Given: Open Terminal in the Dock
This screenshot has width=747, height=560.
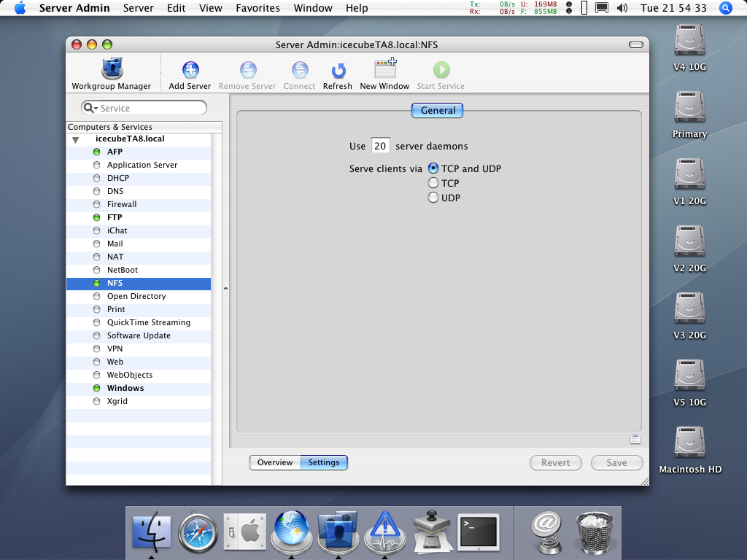Looking at the screenshot, I should point(479,532).
